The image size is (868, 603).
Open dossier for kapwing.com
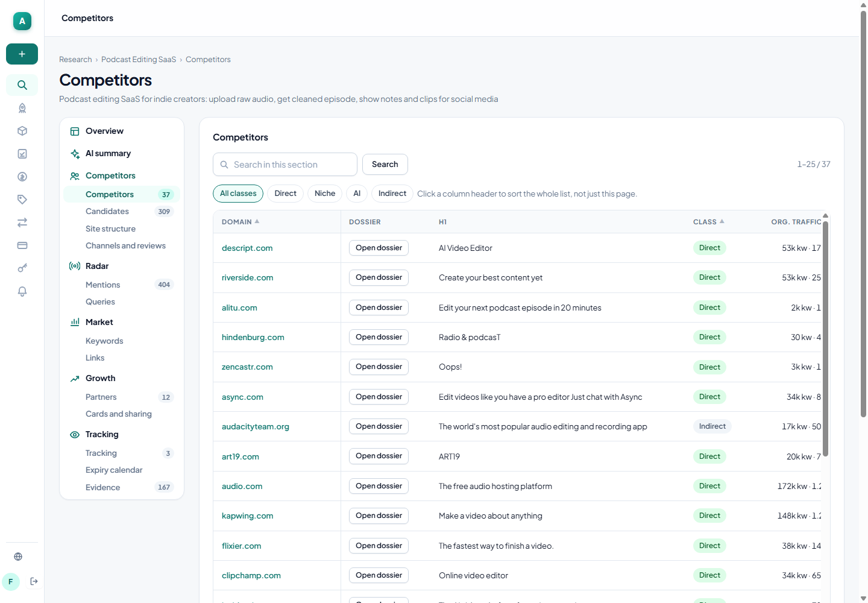click(379, 516)
